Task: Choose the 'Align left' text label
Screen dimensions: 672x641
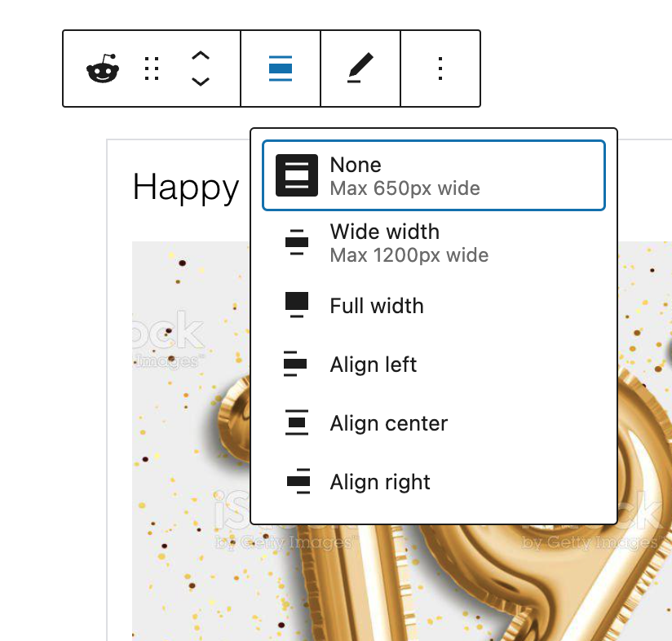Action: (373, 365)
